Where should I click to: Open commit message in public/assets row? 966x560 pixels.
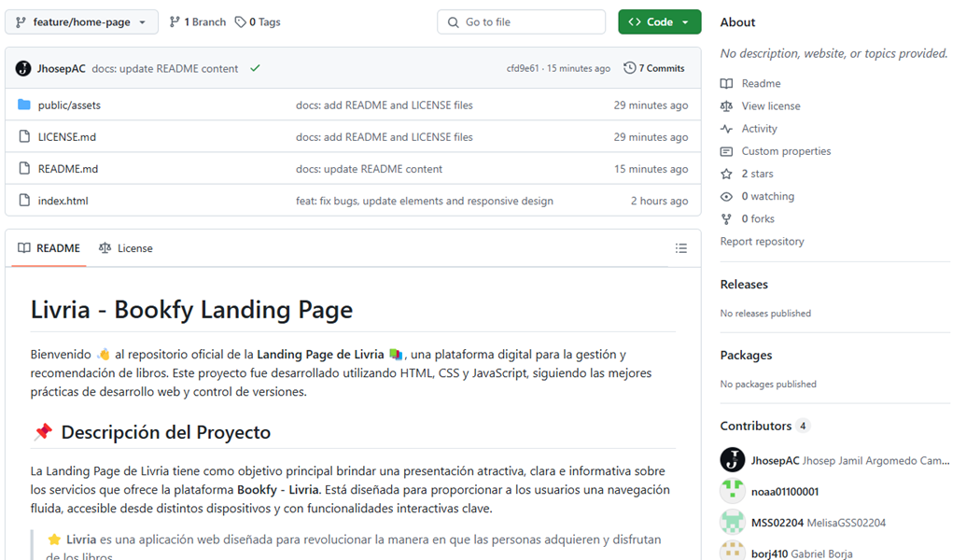click(x=385, y=105)
